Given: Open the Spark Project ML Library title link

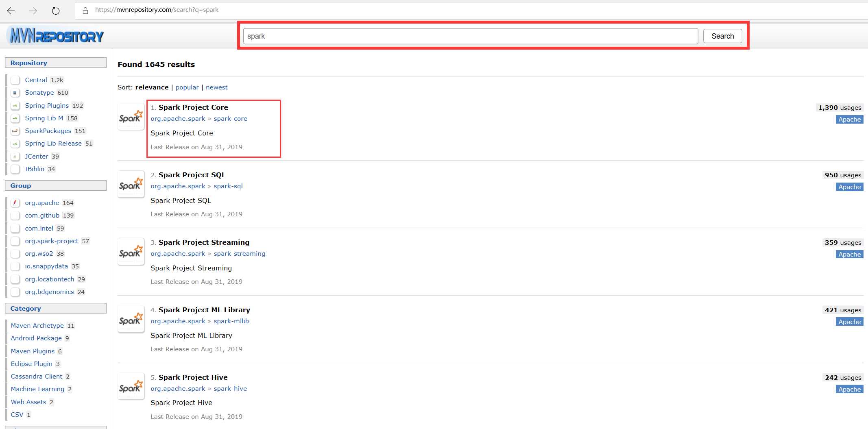Looking at the screenshot, I should (204, 310).
